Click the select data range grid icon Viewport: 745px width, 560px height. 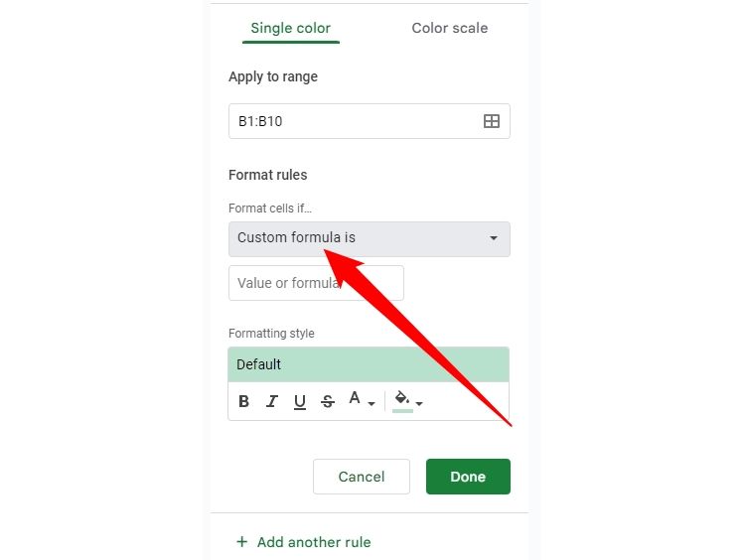point(491,121)
